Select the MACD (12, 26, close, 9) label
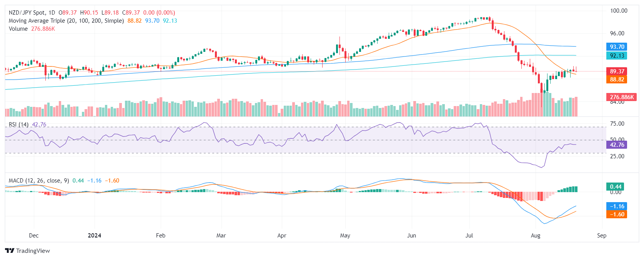644x259 pixels. point(39,181)
